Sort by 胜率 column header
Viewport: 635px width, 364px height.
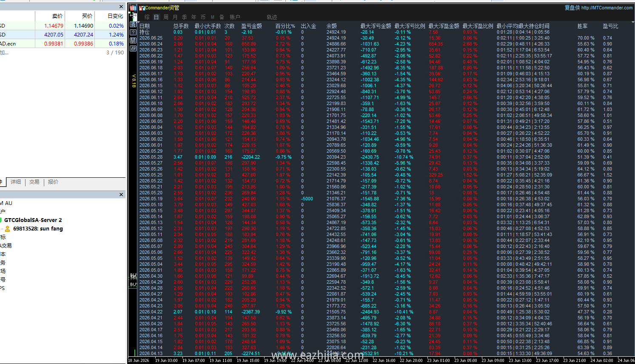(x=583, y=26)
